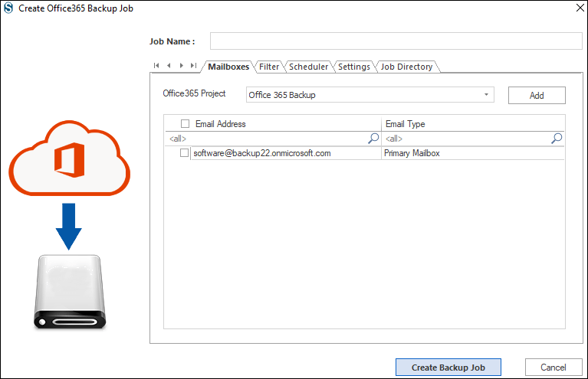This screenshot has width=588, height=379.
Task: Go to previous tab arrow
Action: pos(169,66)
